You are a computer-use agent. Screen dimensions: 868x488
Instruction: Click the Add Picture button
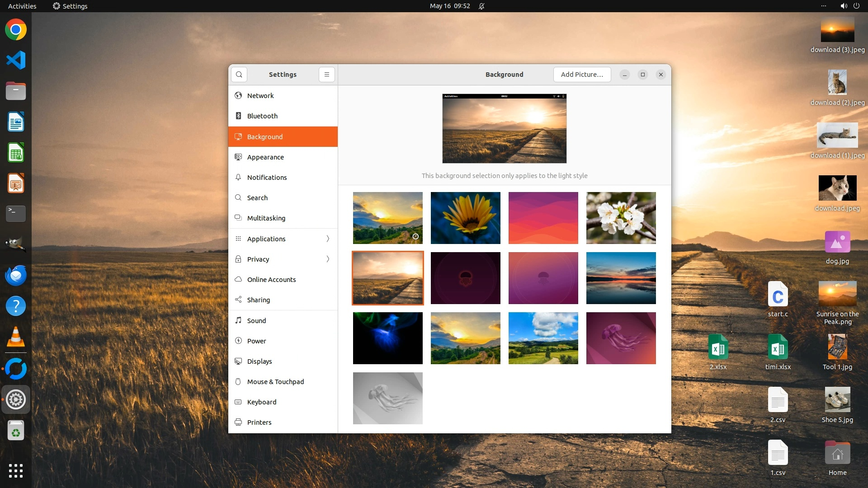pos(582,75)
